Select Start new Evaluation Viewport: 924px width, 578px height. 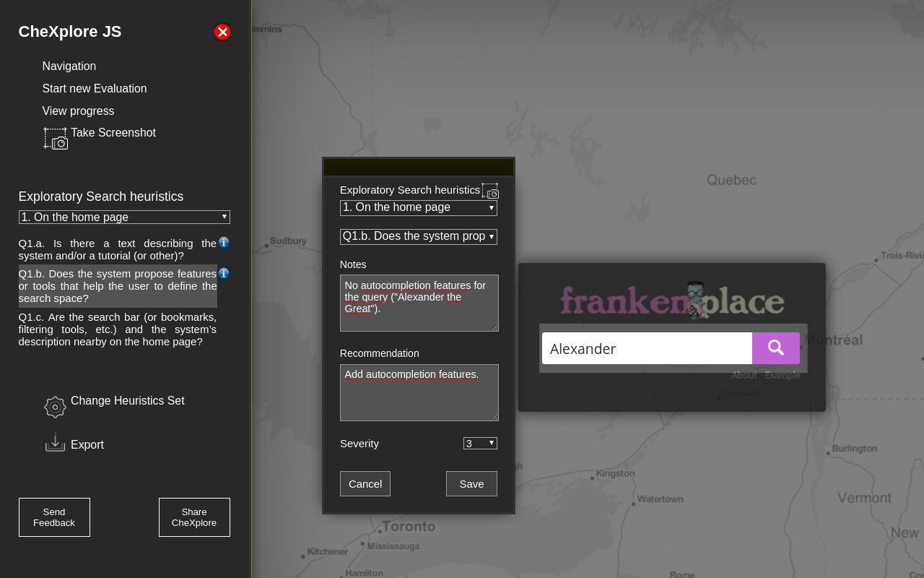click(95, 88)
